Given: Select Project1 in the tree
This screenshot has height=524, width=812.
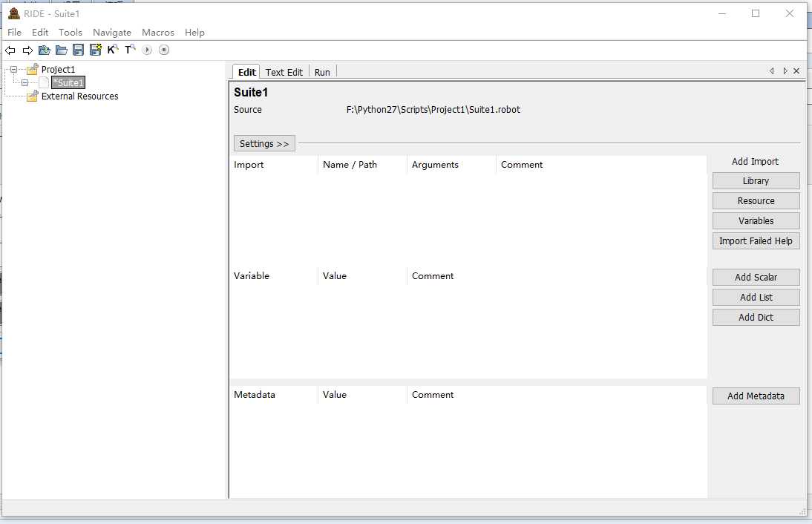Looking at the screenshot, I should point(58,69).
